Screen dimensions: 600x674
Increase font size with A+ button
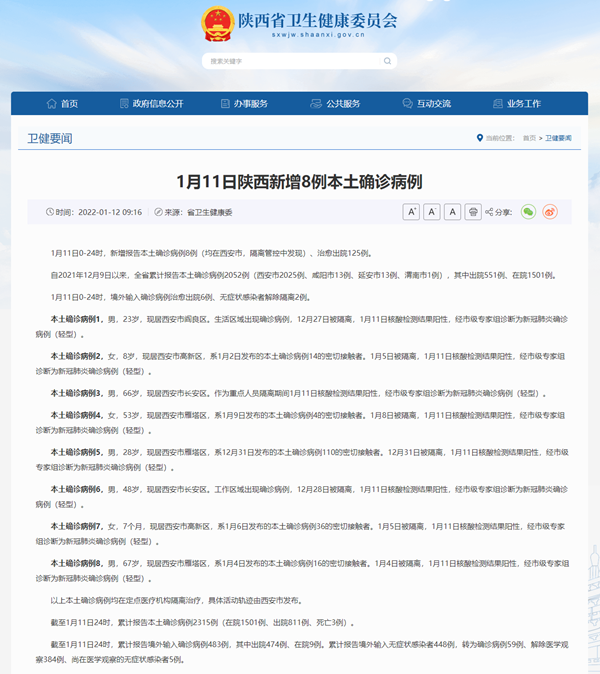(x=411, y=212)
